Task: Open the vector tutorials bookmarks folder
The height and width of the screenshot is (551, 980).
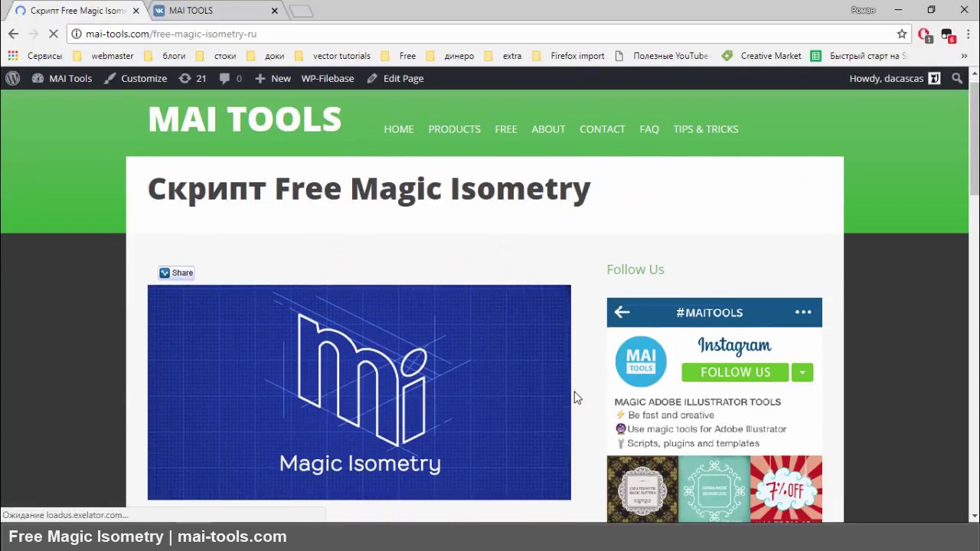Action: 333,56
